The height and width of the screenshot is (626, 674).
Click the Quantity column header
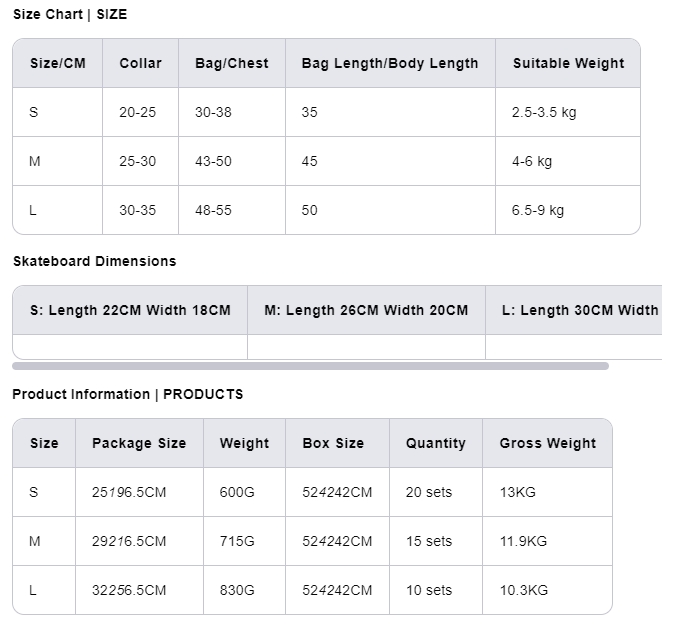tap(435, 443)
